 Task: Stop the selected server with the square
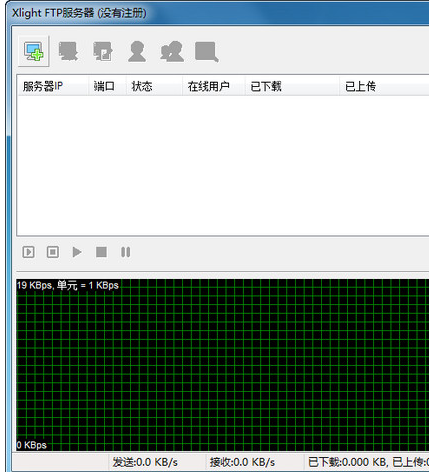point(101,252)
